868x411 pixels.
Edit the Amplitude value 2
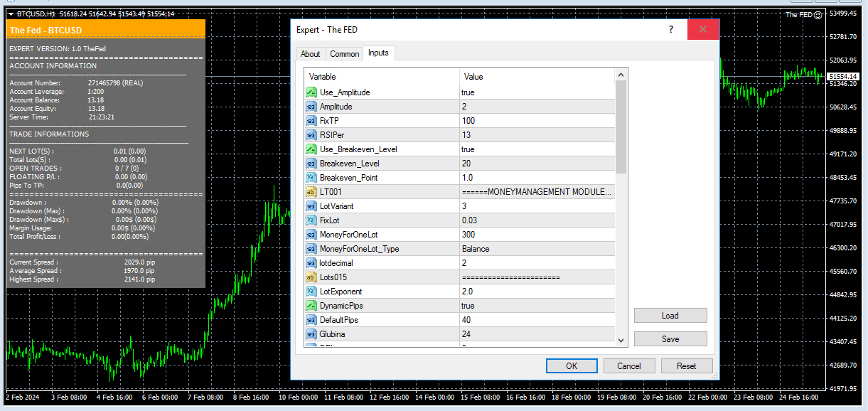(537, 107)
